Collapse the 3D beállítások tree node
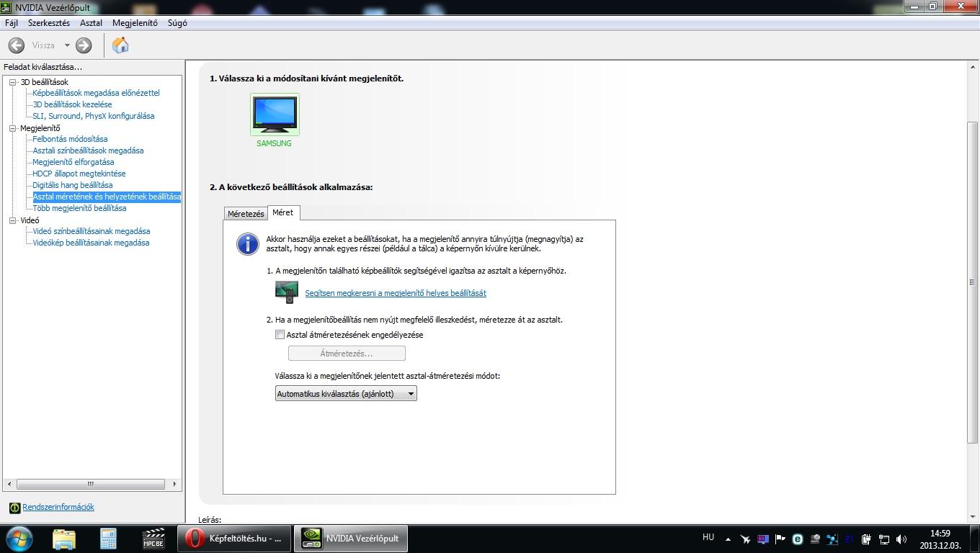The width and height of the screenshot is (980, 553). click(x=12, y=82)
